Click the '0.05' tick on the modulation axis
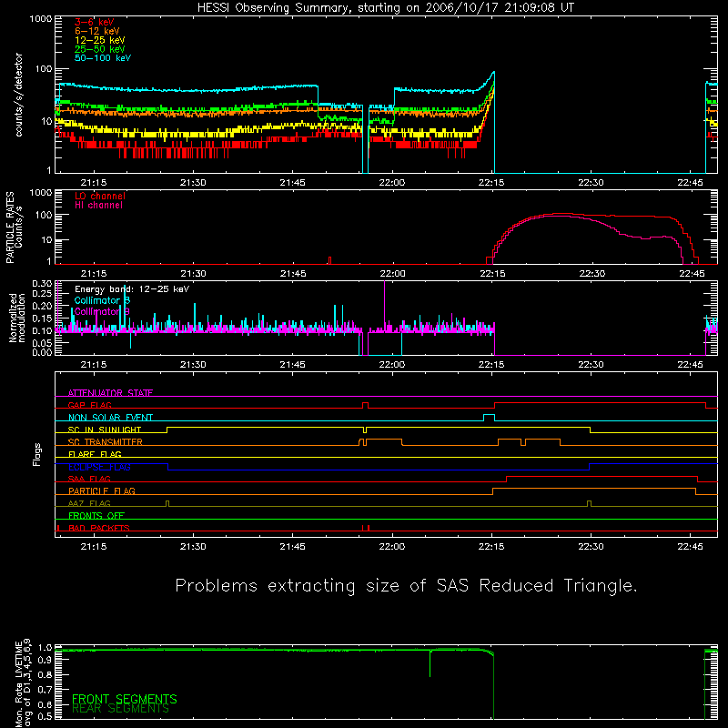 pyautogui.click(x=42, y=343)
